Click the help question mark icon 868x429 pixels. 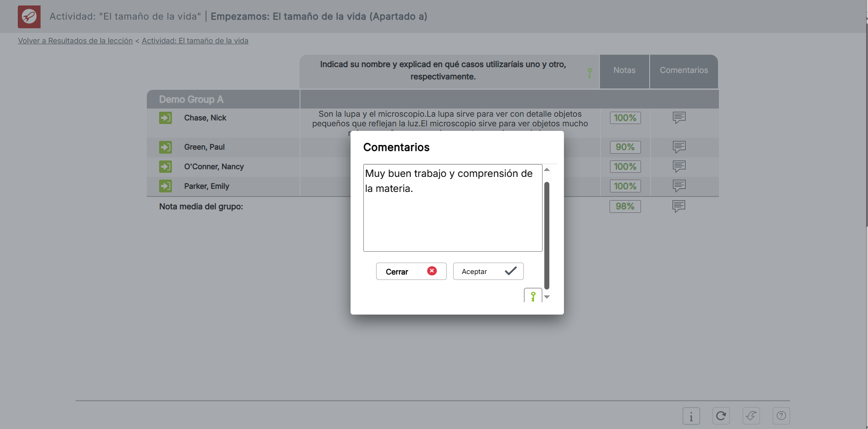click(x=781, y=416)
